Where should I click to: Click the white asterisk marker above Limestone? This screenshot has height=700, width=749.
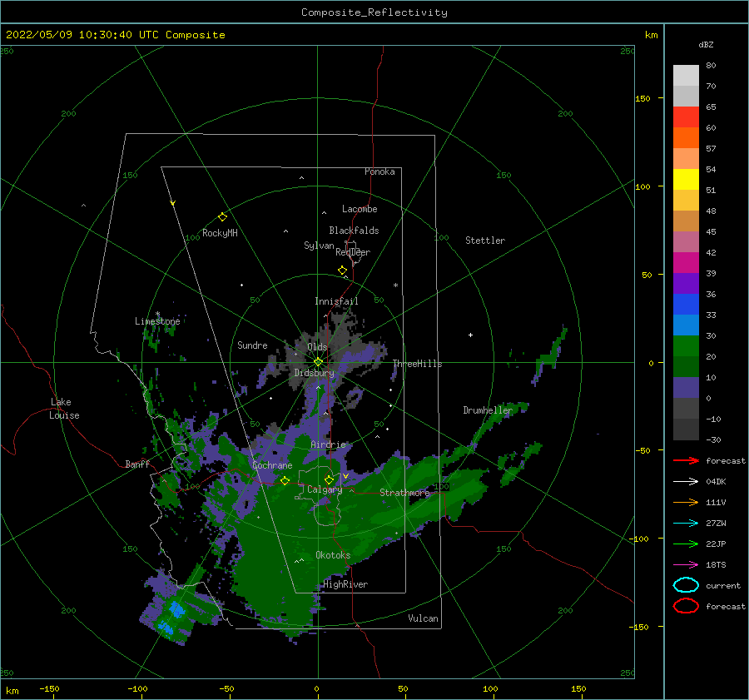[157, 314]
